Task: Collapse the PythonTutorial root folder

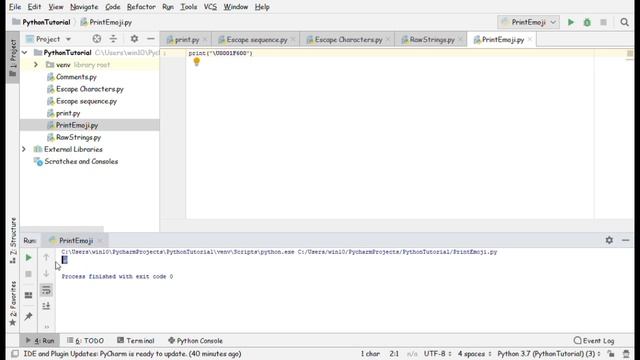Action: point(24,53)
